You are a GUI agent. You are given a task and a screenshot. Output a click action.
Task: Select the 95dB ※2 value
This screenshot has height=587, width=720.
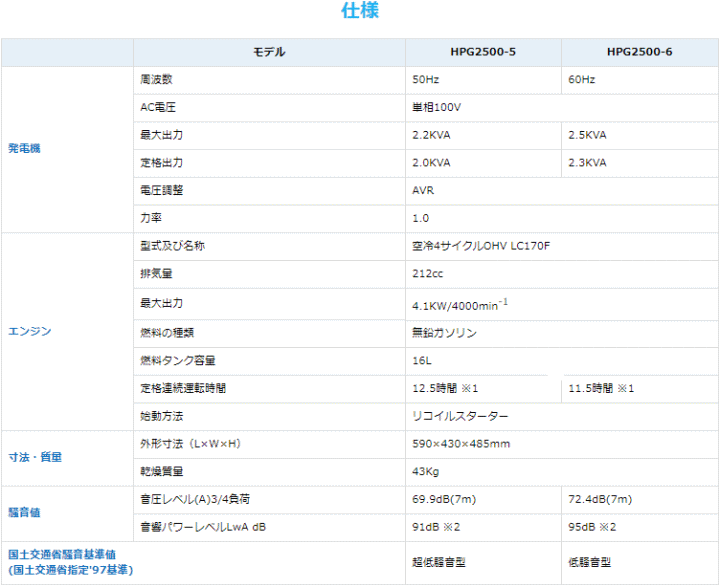pos(592,527)
